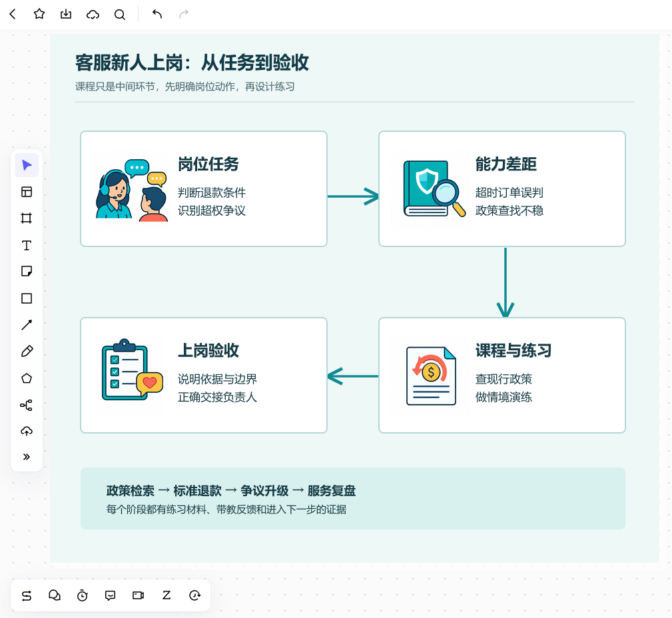
Task: Open the comments chat bubbles
Action: coord(55,595)
